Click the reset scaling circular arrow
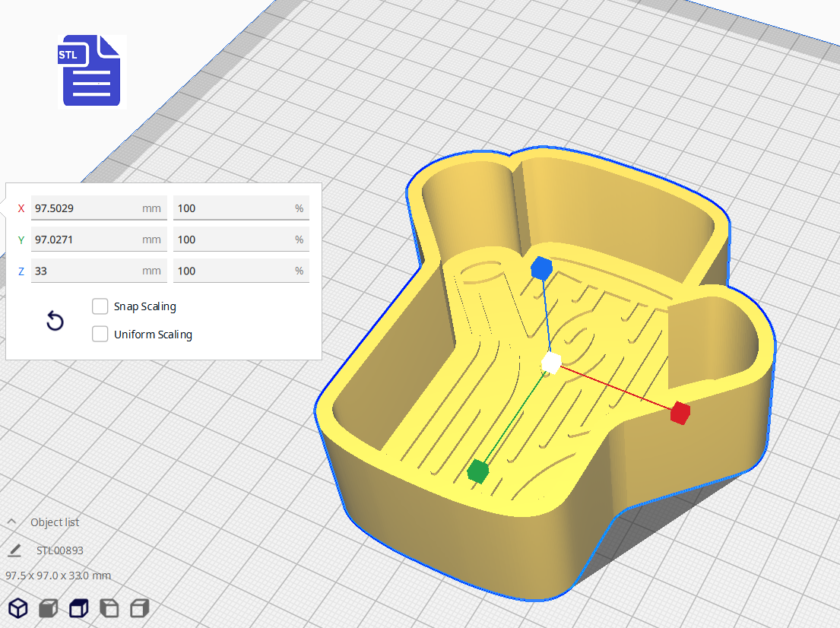Screen dimensions: 840x628 click(x=55, y=321)
